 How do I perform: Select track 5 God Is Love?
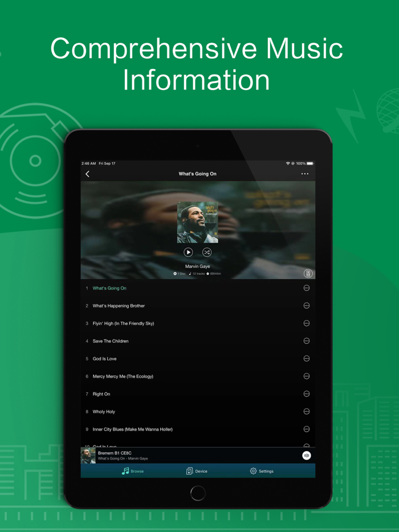click(x=198, y=359)
